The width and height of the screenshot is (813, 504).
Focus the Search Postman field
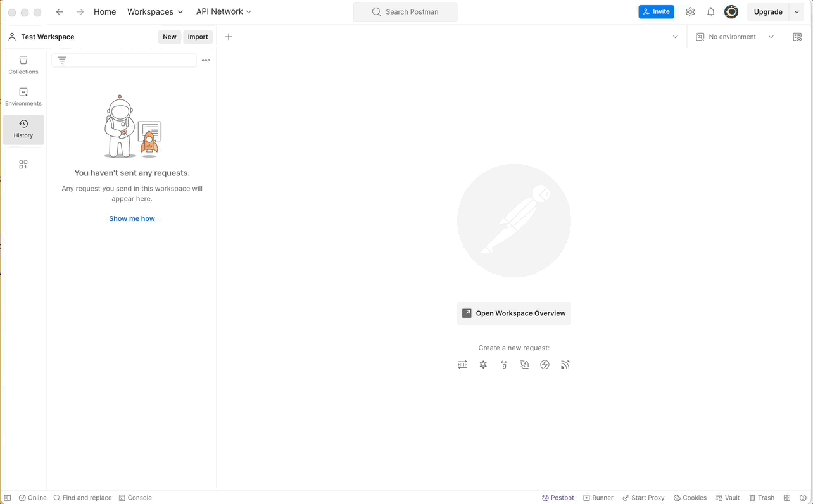(405, 12)
